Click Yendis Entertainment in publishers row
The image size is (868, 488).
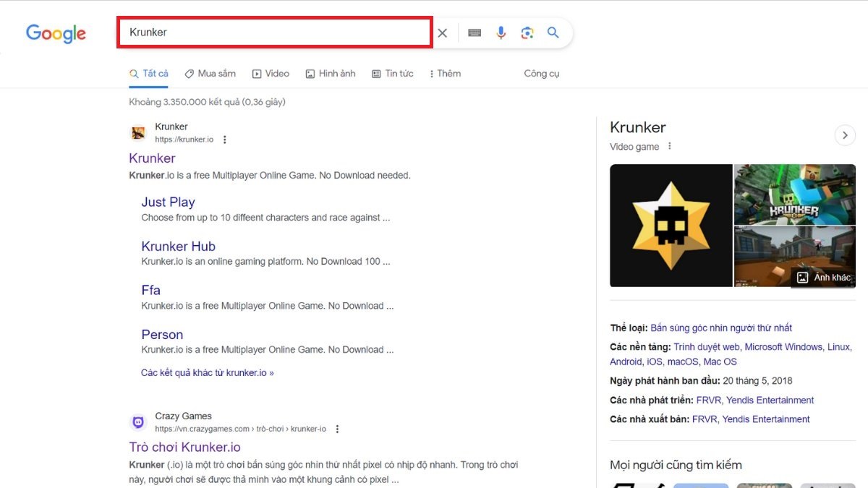[765, 419]
